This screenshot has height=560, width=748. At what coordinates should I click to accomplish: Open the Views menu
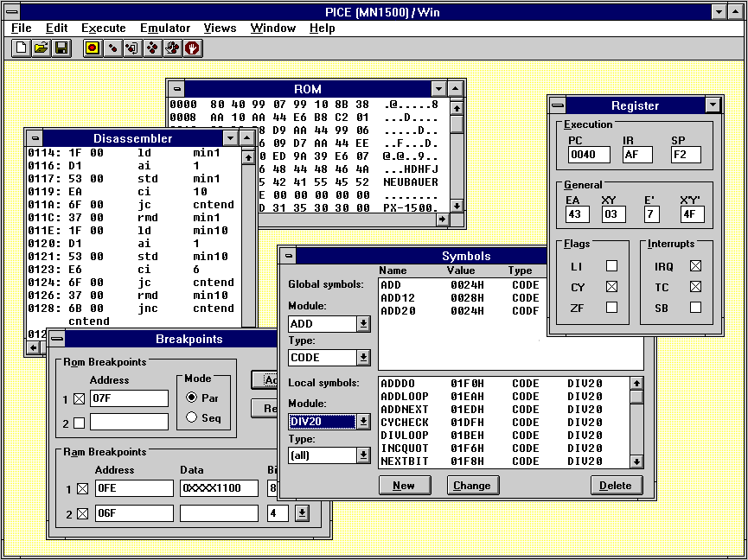click(220, 29)
